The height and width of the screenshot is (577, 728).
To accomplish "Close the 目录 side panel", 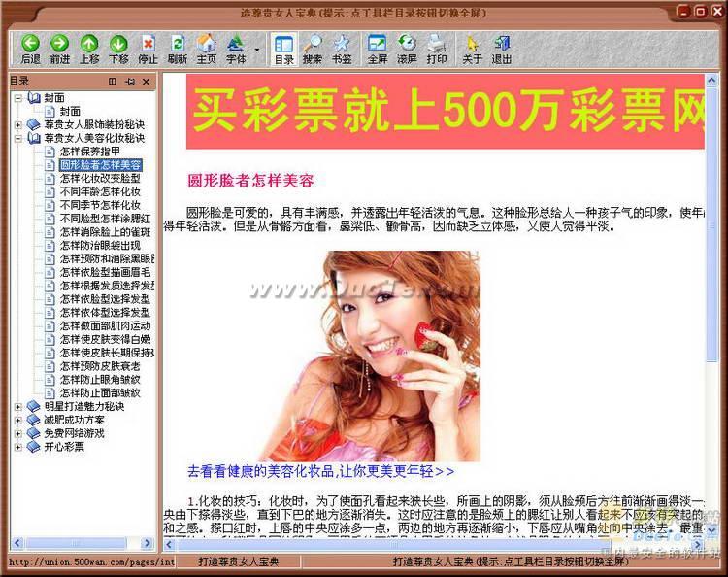I will [147, 82].
